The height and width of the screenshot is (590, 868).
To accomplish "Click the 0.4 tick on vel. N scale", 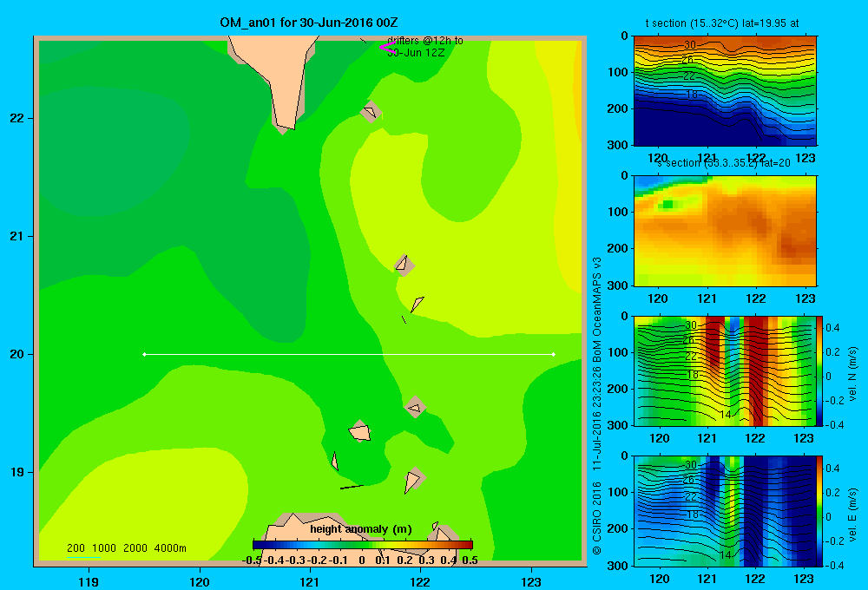I will click(832, 328).
